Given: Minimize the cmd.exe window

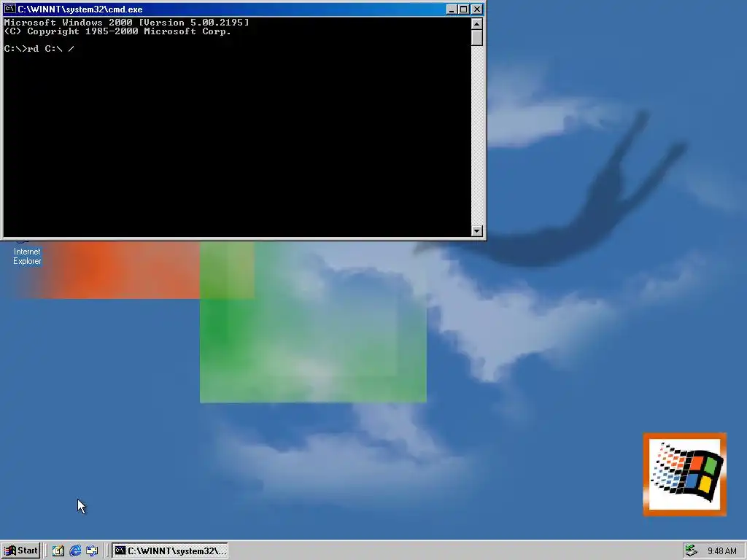Looking at the screenshot, I should tap(452, 9).
